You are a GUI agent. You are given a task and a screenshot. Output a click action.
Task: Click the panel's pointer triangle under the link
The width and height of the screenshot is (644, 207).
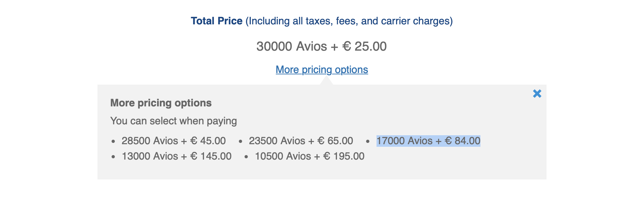(326, 82)
